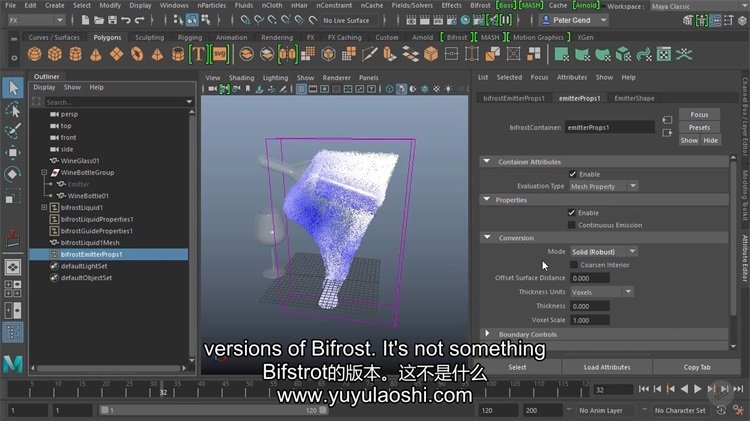
Task: Create a polygon cylinder from shelf
Action: [x=75, y=54]
